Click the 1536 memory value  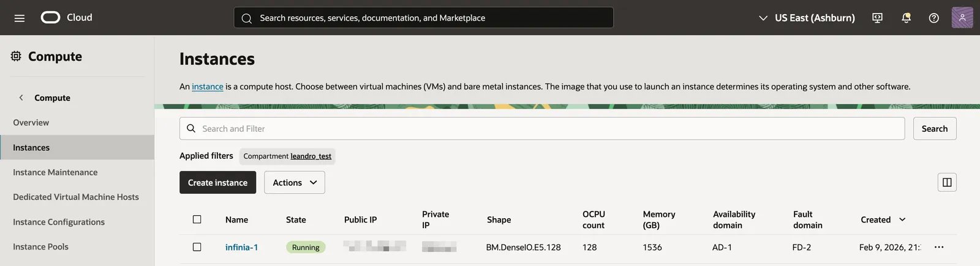pos(652,247)
